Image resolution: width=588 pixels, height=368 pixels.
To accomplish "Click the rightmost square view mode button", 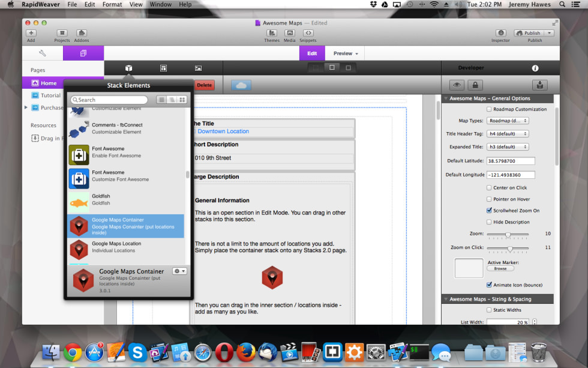I will click(x=348, y=68).
